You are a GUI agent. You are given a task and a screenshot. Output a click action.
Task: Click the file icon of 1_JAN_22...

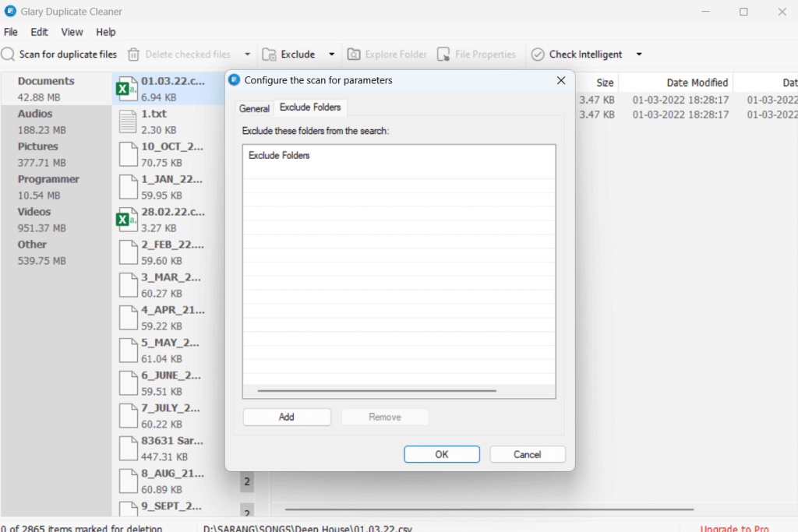(128, 187)
